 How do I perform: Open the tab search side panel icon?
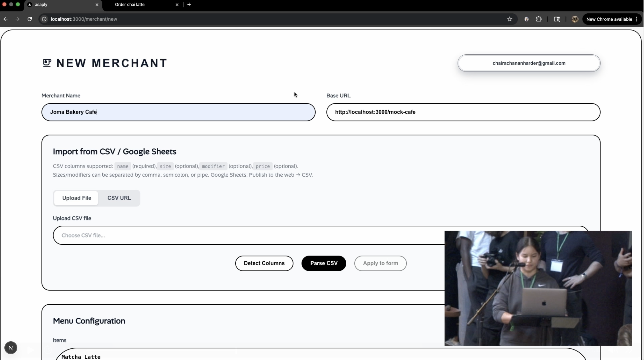pyautogui.click(x=557, y=19)
